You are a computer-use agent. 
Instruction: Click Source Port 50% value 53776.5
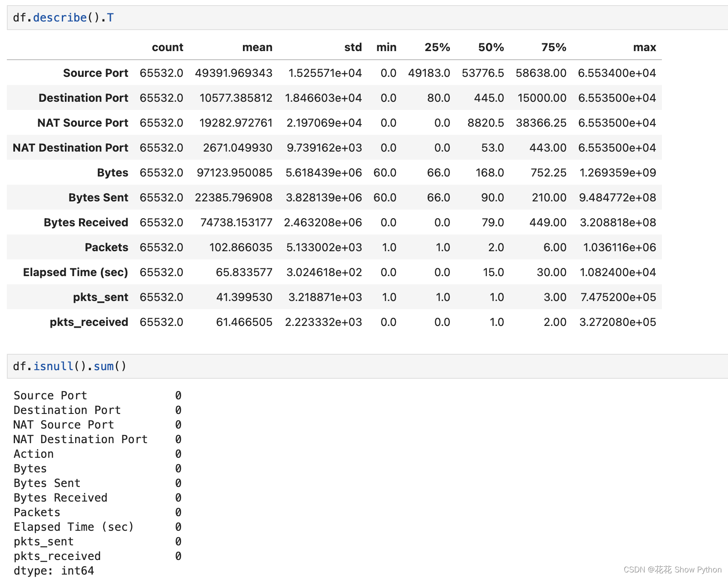[x=483, y=73]
